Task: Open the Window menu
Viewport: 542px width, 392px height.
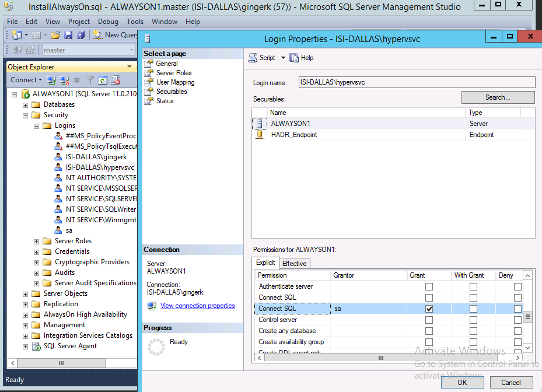Action: [x=164, y=22]
